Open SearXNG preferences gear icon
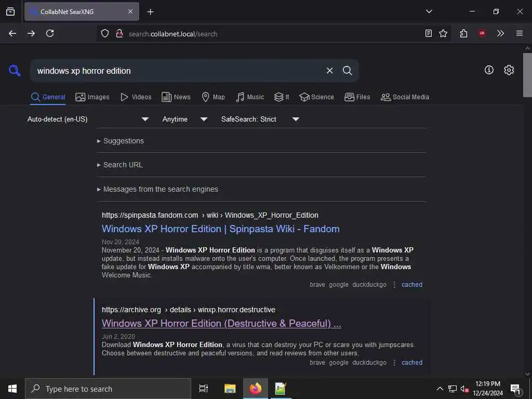The height and width of the screenshot is (399, 532). pyautogui.click(x=509, y=70)
